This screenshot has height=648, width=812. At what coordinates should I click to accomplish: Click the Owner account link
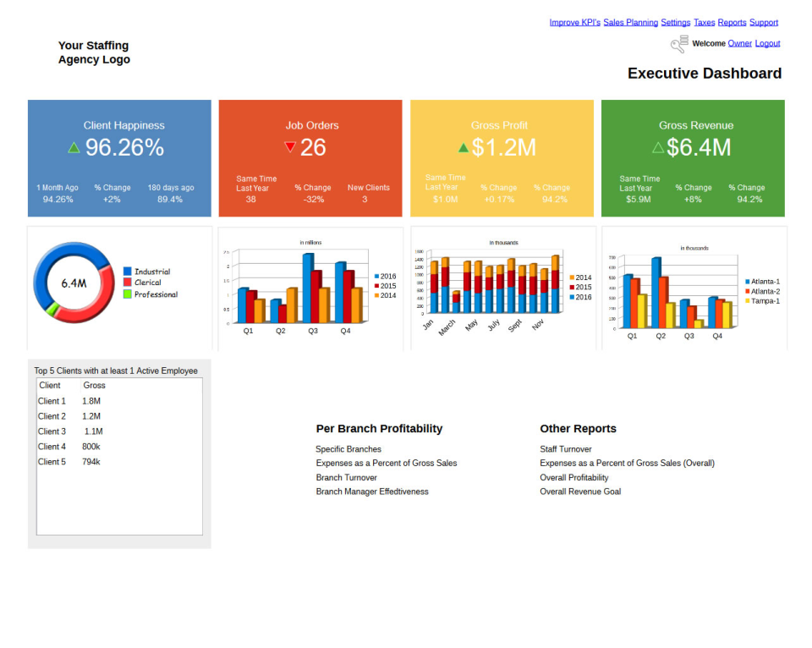click(740, 43)
